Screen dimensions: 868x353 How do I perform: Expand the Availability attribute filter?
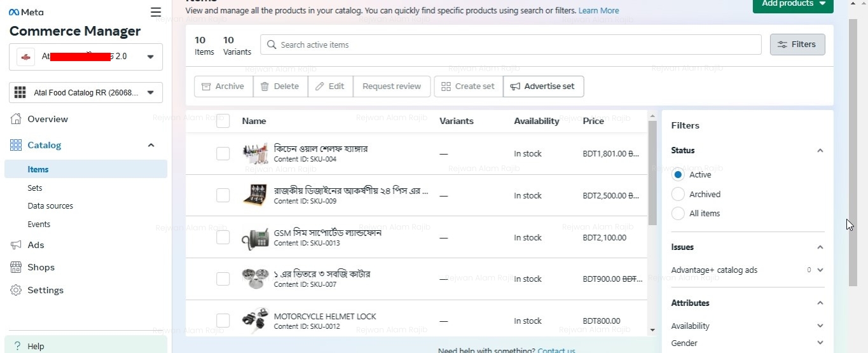tap(820, 326)
